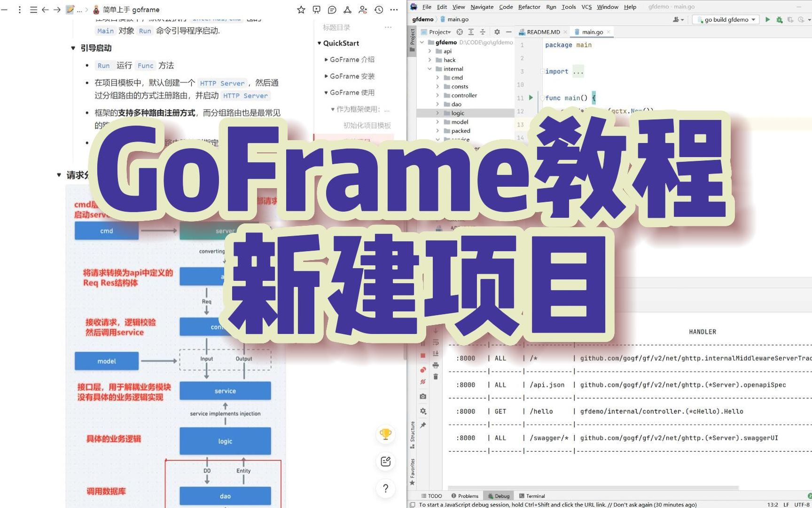
Task: Open the comments icon in document toolbar
Action: [332, 9]
